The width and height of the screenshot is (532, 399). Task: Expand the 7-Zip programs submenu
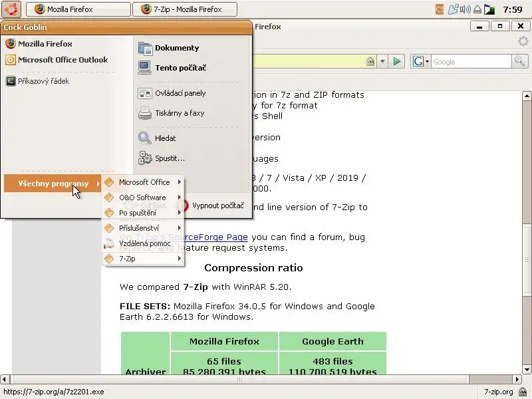tap(143, 259)
